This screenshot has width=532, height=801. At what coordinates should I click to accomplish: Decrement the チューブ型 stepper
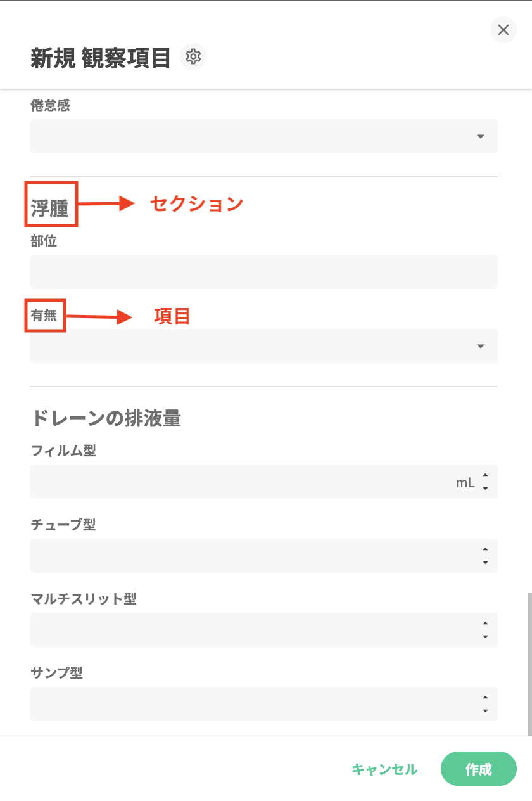point(485,563)
